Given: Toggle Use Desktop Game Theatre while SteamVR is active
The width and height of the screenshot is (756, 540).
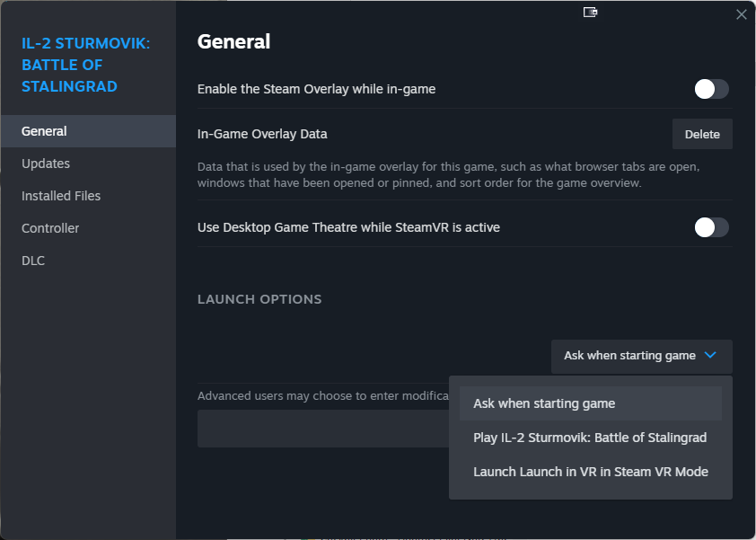Looking at the screenshot, I should tap(711, 227).
